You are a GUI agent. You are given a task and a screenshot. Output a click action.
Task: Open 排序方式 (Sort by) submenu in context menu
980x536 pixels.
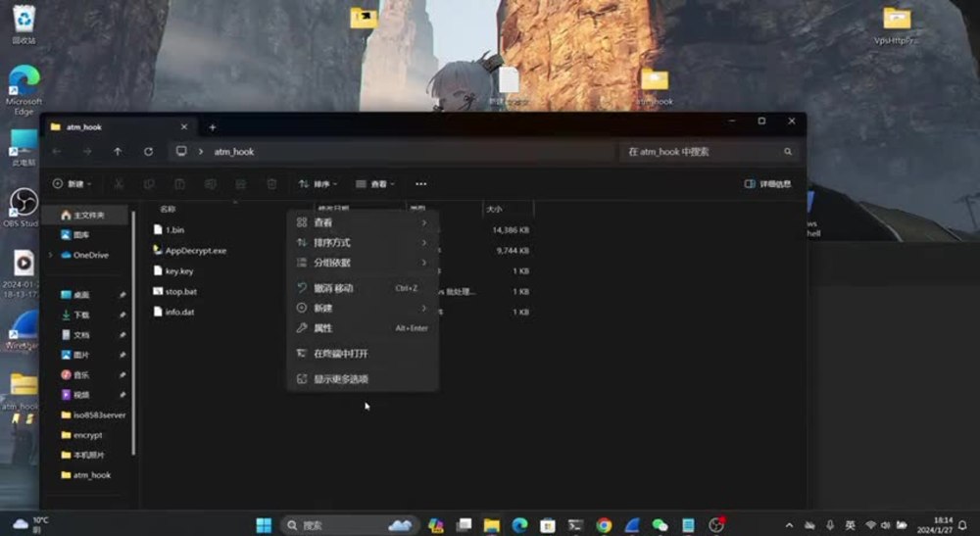click(363, 242)
